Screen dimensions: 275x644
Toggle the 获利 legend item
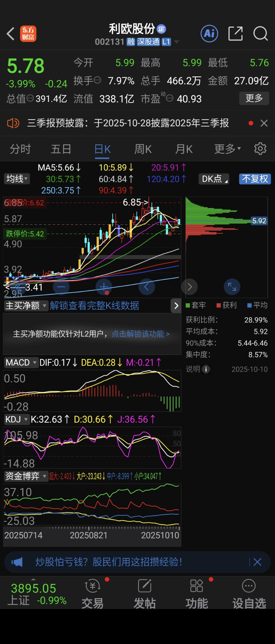tap(226, 305)
